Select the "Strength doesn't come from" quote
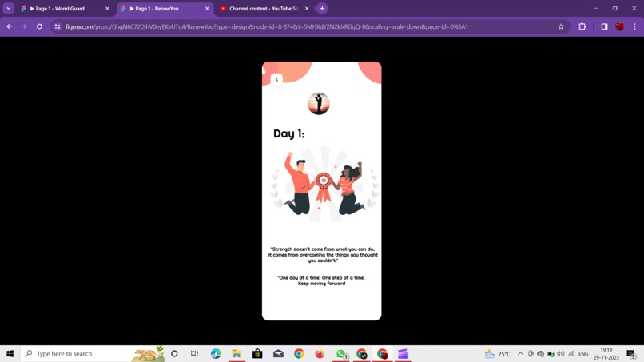 pos(323,255)
